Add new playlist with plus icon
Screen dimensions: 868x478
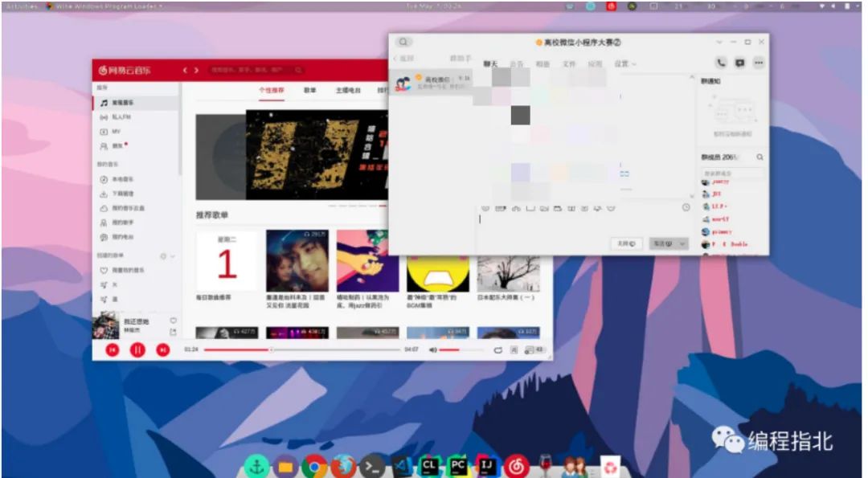pyautogui.click(x=163, y=256)
